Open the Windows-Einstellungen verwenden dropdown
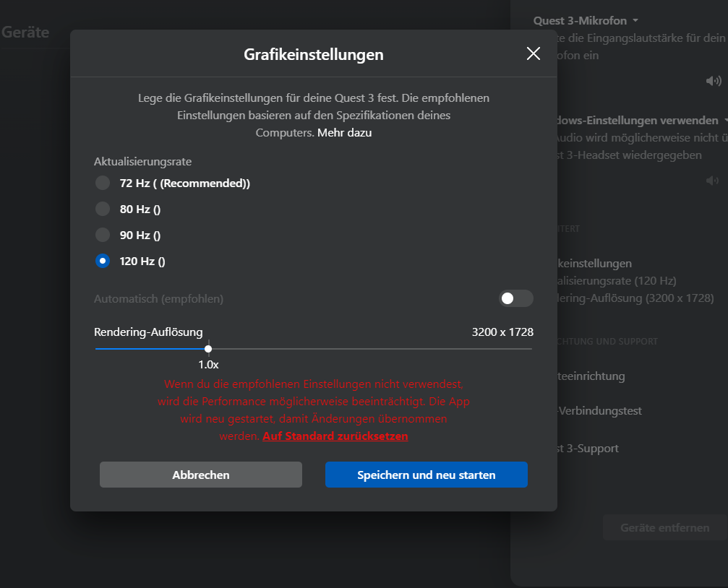 [725, 120]
